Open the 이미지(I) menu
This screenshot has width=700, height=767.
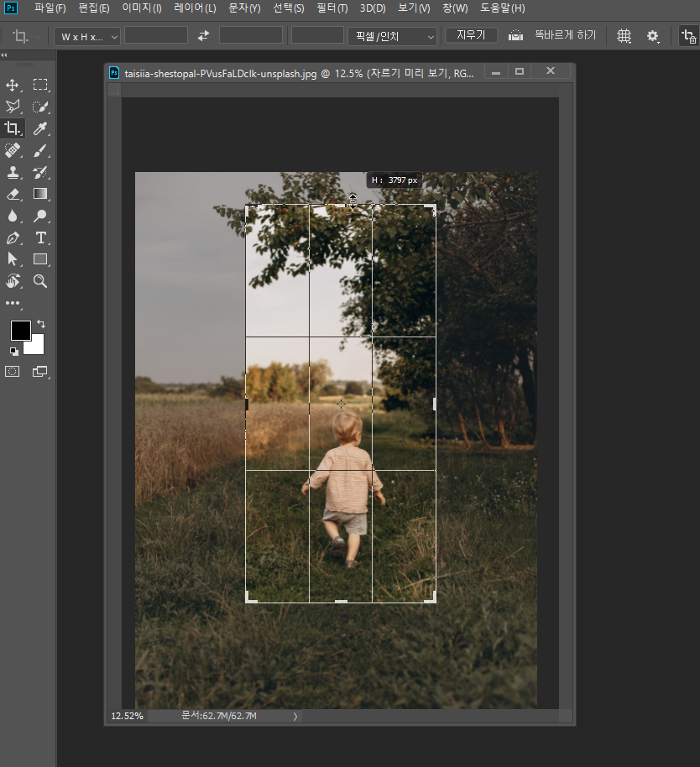click(142, 8)
